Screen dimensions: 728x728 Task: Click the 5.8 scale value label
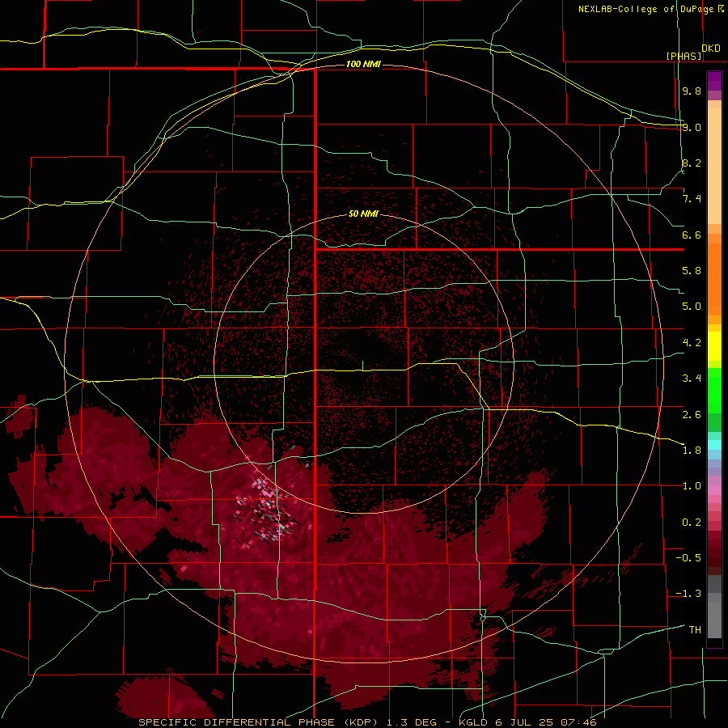692,271
